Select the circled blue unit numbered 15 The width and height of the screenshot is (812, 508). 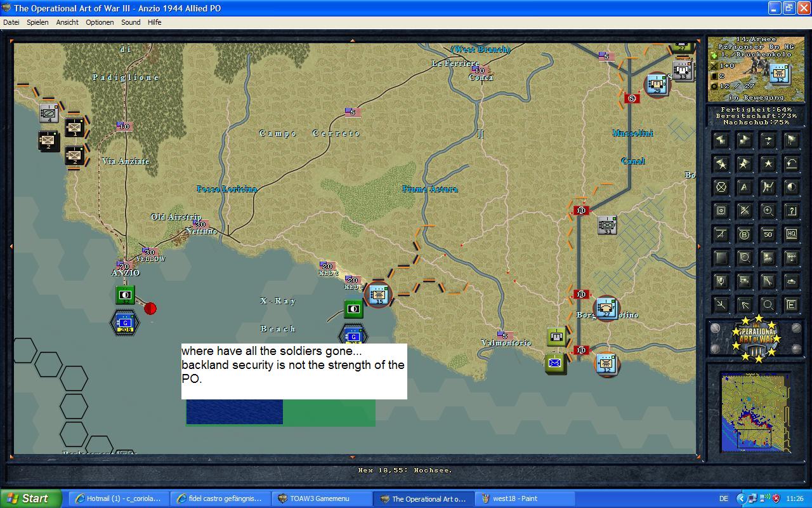pos(379,295)
